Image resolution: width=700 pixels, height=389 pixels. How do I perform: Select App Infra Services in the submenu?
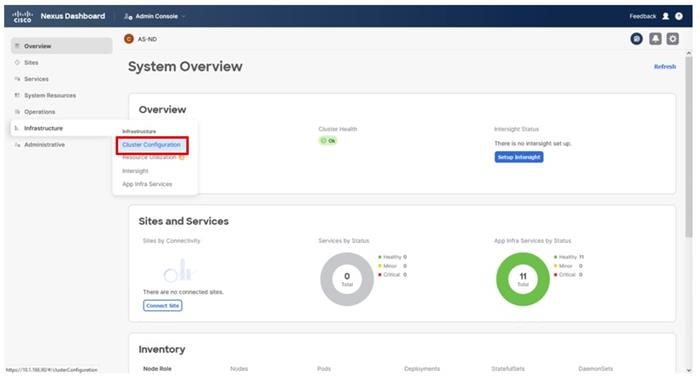pos(147,184)
